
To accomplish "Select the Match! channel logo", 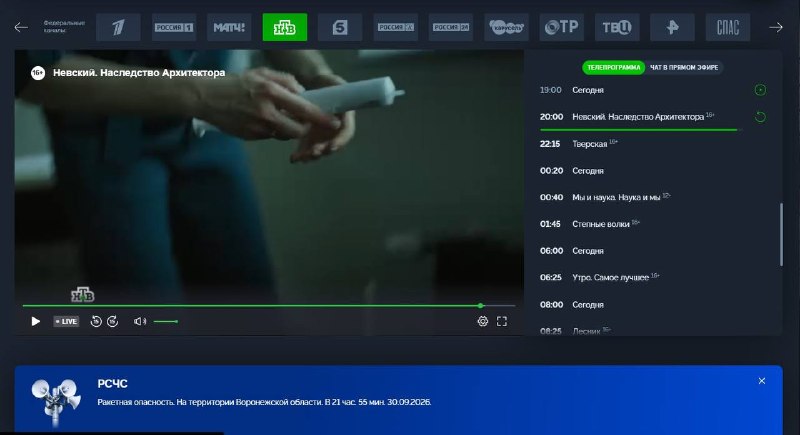I will coord(229,27).
